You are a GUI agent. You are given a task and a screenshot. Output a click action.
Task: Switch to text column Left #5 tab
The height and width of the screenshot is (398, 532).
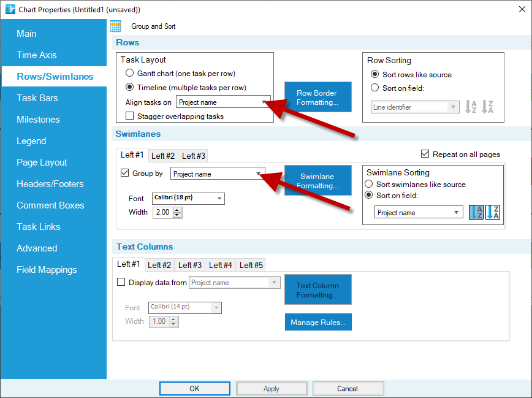[x=251, y=265]
